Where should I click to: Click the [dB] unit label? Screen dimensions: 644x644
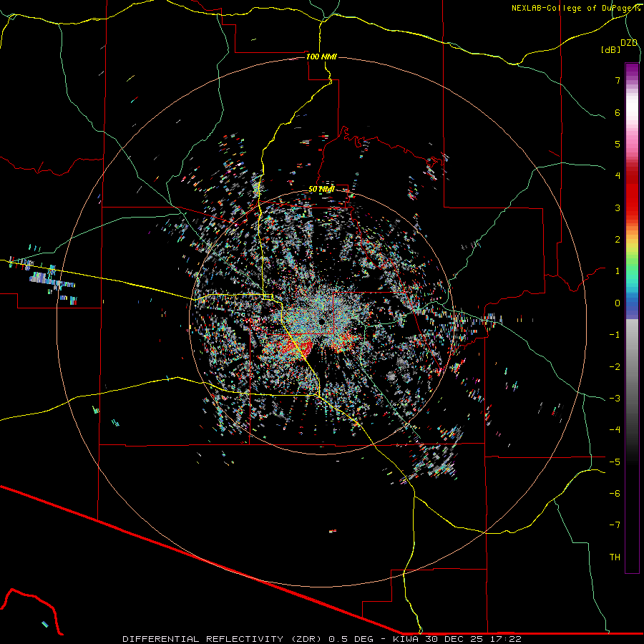(x=611, y=49)
